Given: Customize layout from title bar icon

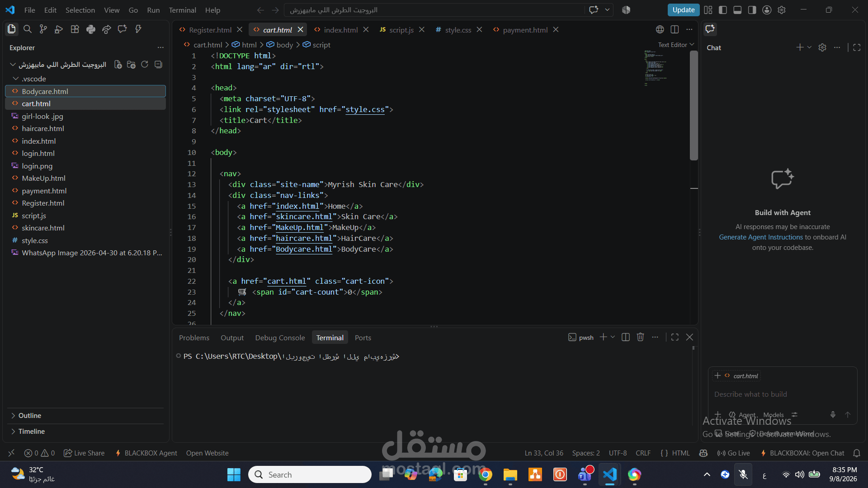Looking at the screenshot, I should 708,10.
